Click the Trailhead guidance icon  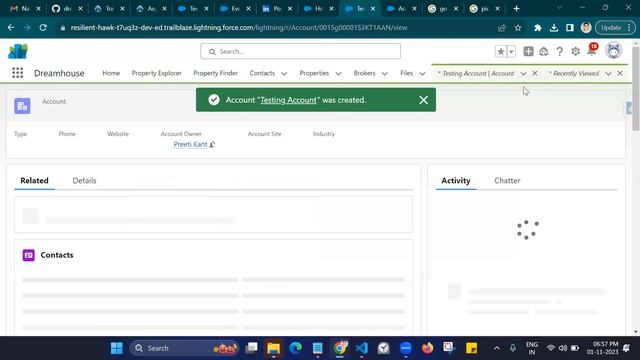point(544,51)
